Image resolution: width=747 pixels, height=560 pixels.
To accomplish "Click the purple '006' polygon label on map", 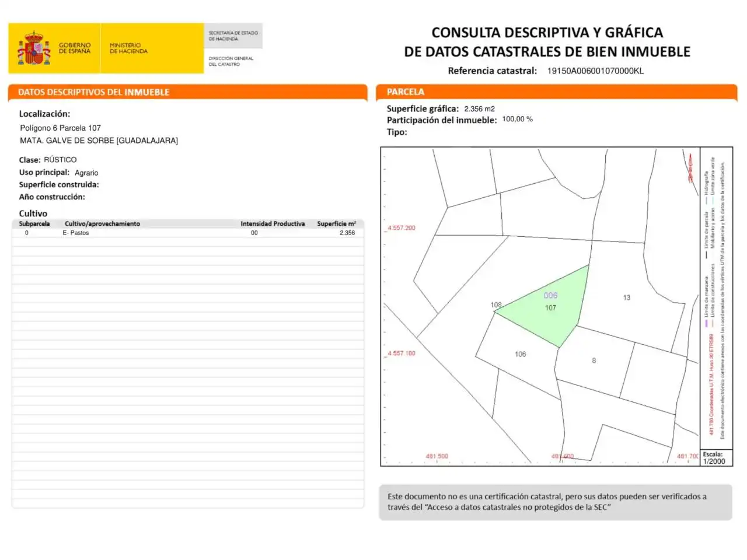I will [550, 296].
